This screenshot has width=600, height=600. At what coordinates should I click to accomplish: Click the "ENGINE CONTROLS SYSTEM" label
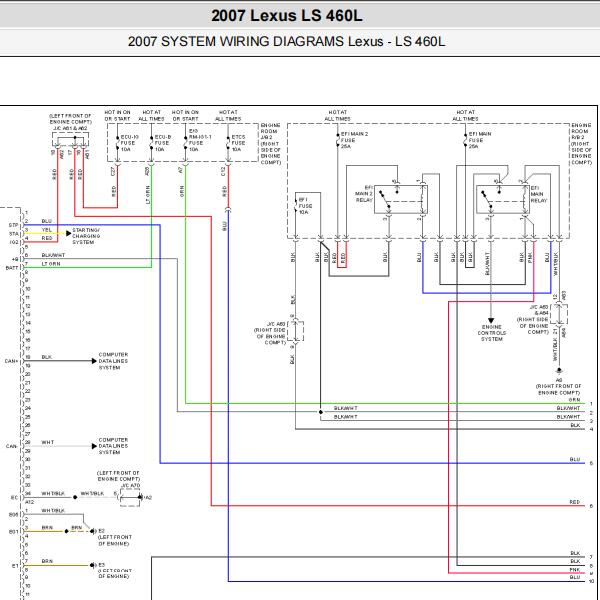pos(492,333)
